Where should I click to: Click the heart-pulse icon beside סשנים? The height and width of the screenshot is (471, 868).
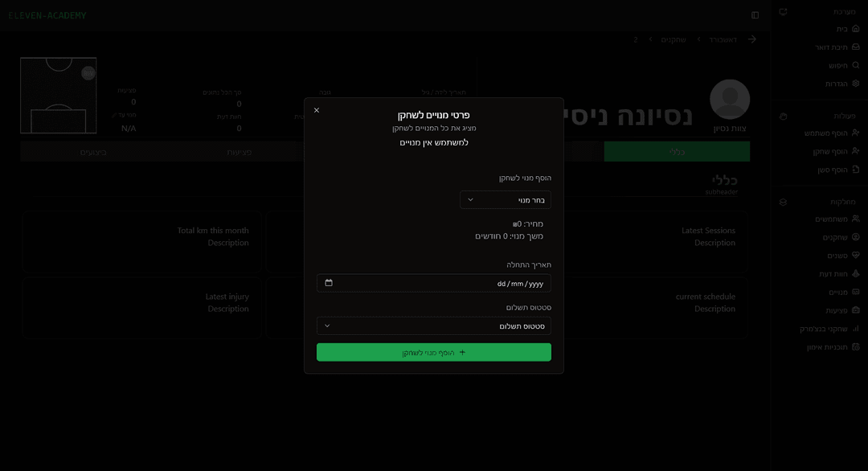click(856, 255)
